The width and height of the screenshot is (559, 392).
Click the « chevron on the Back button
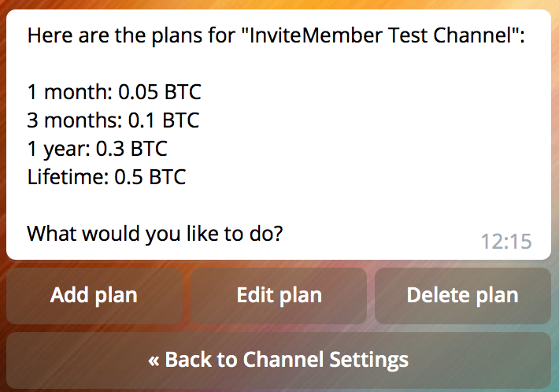click(154, 360)
